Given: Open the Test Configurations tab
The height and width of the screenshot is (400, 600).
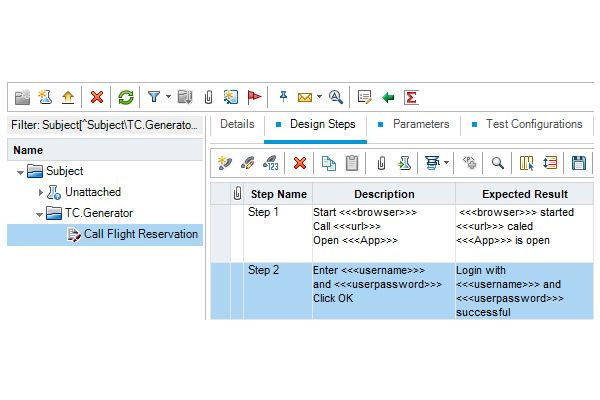Looking at the screenshot, I should (533, 125).
